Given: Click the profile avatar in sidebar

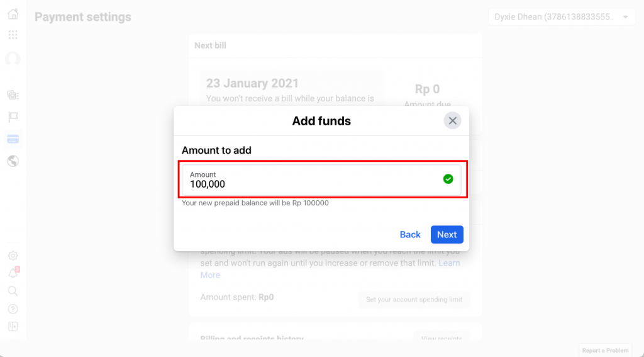Looking at the screenshot, I should point(13,59).
